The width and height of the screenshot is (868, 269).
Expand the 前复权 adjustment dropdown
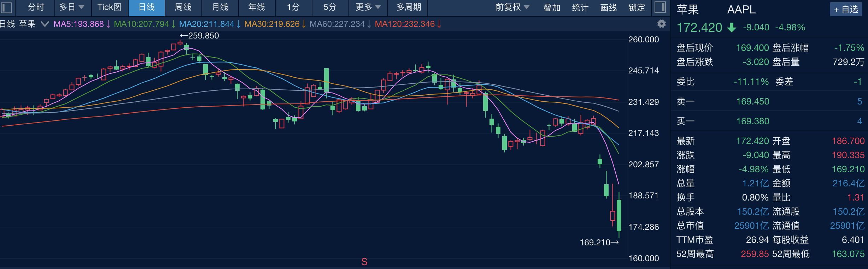coord(512,7)
